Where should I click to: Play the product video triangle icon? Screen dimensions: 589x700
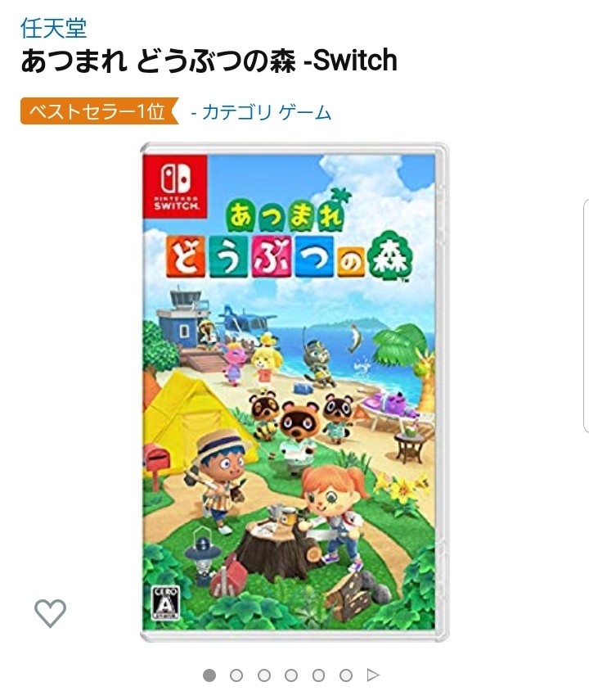[x=373, y=675]
